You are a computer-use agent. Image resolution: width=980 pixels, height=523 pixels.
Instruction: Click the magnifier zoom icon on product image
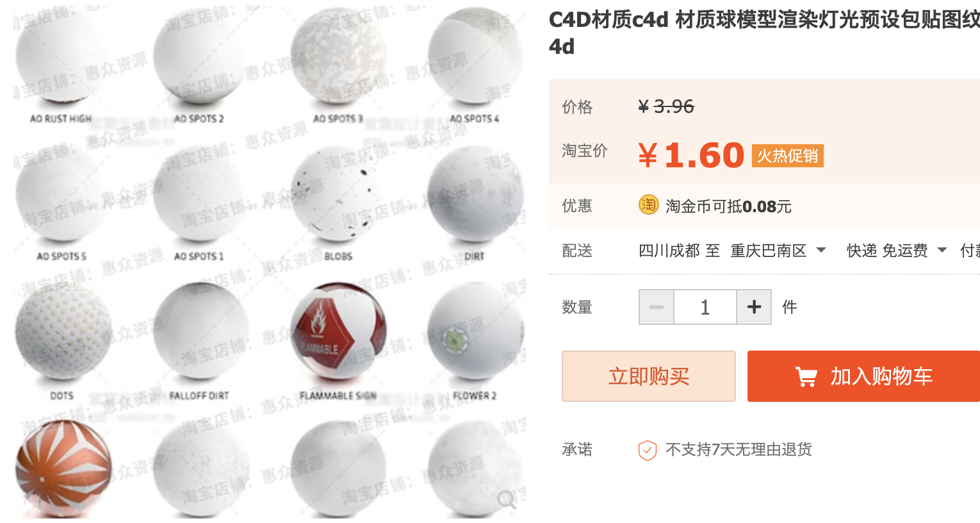click(506, 499)
